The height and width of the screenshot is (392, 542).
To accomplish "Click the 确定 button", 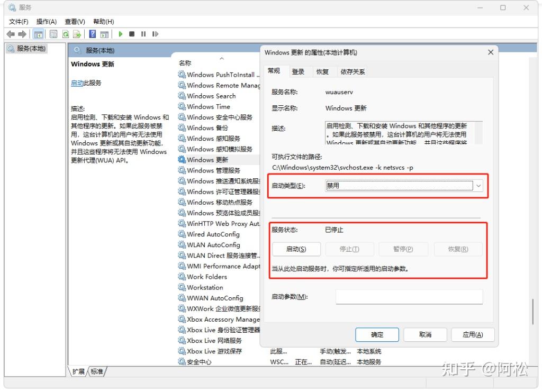I will pyautogui.click(x=377, y=334).
